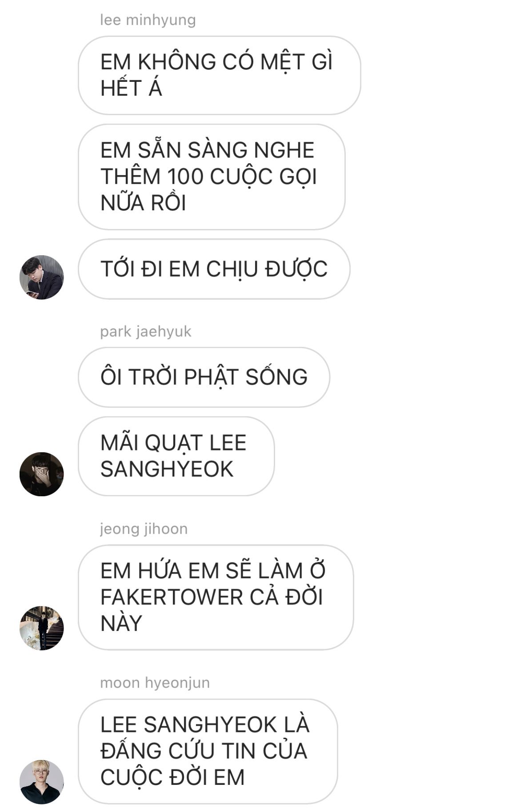The image size is (520, 812).
Task: Tap 'SANGHYEOK' in park jaehyuk's message
Action: coord(167,469)
